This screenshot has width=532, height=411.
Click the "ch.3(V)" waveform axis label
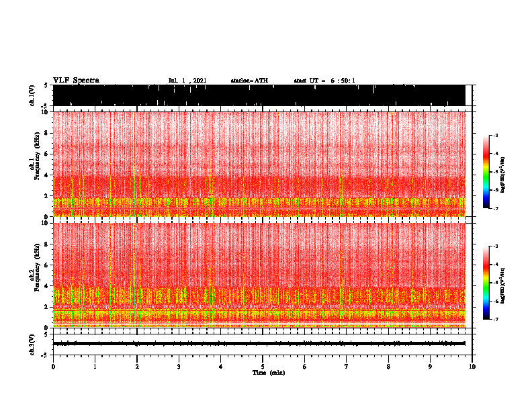click(x=32, y=345)
